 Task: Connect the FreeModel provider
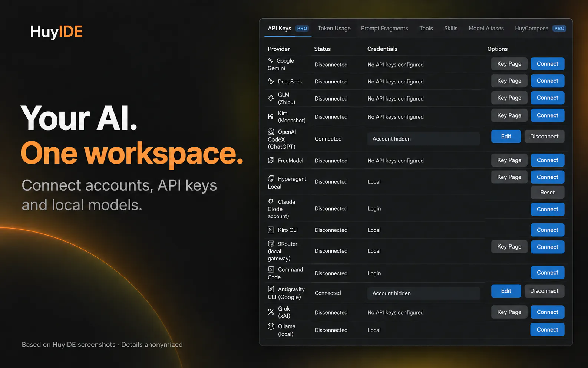click(547, 160)
